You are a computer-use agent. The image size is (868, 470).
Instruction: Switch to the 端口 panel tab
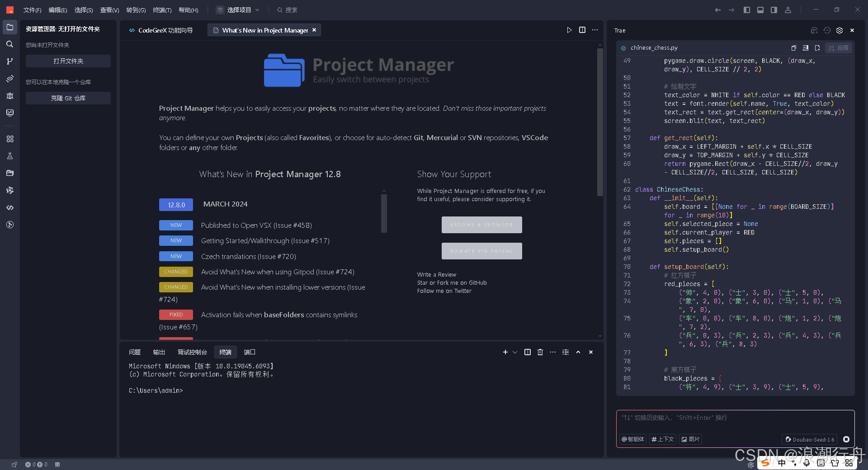pos(250,352)
